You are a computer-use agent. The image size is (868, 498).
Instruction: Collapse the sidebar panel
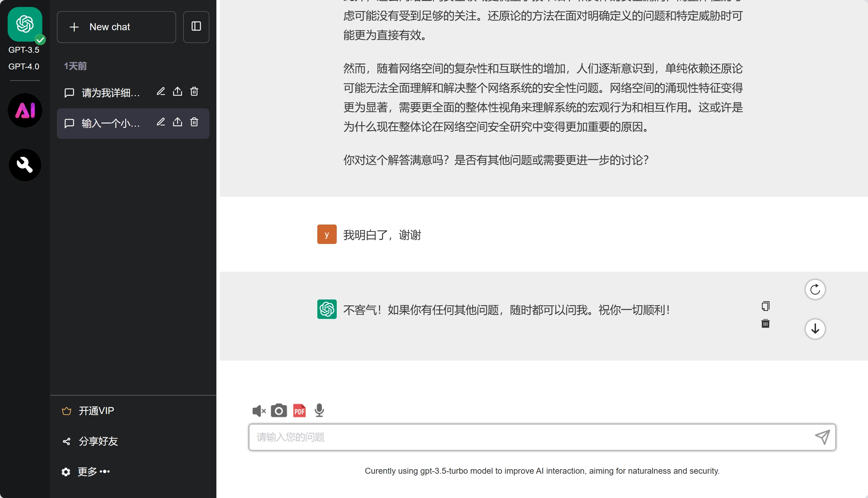196,27
